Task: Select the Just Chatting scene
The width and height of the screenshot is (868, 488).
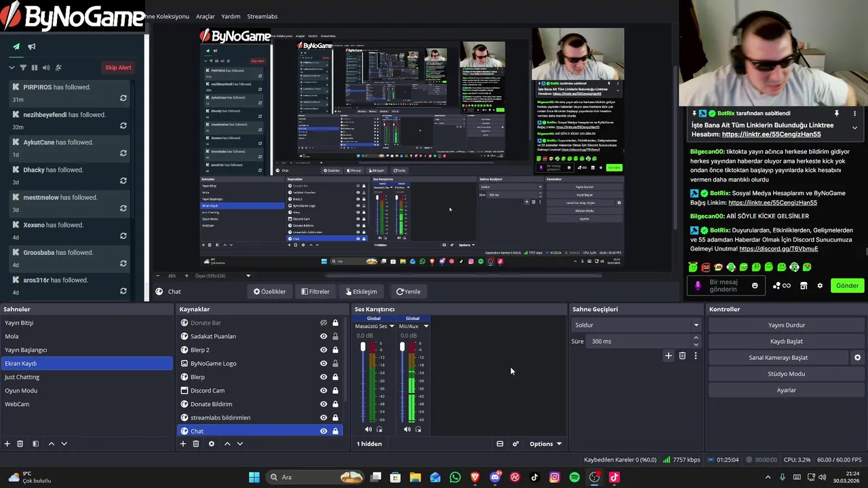Action: click(x=87, y=377)
